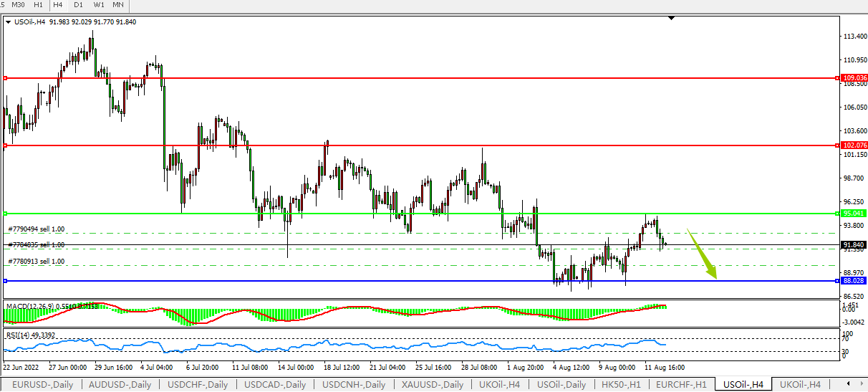Open the EURUSD-,Daily chart tab
The height and width of the screenshot is (392, 868).
click(42, 385)
